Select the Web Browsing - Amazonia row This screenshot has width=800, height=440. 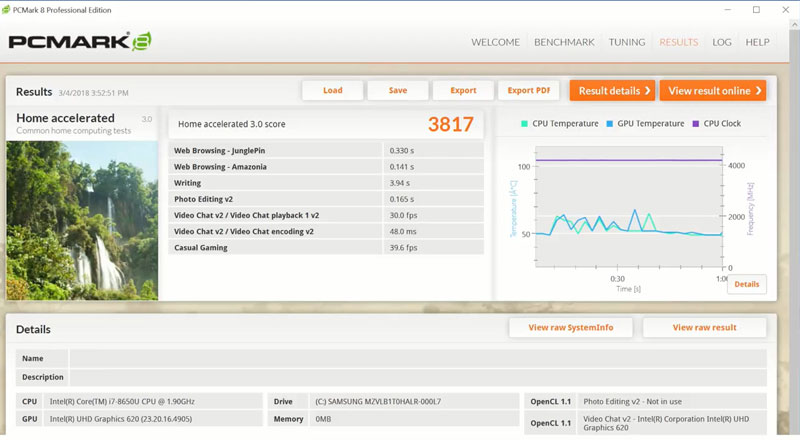click(326, 167)
